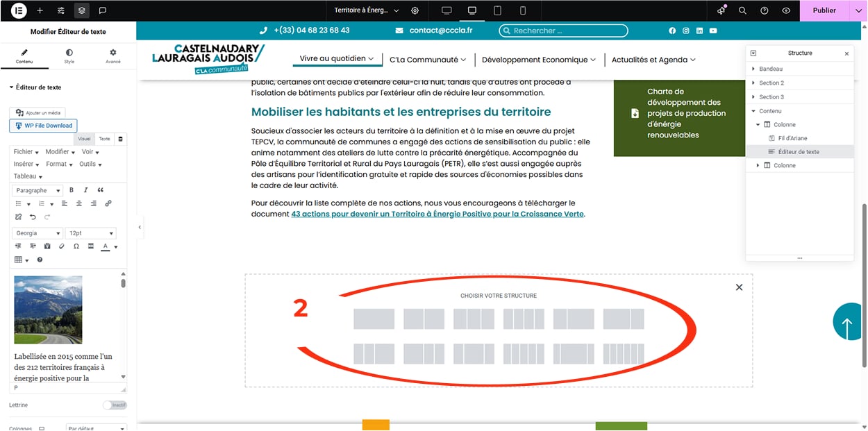Open the text color picker swatch
The height and width of the screenshot is (431, 868).
pos(106,246)
